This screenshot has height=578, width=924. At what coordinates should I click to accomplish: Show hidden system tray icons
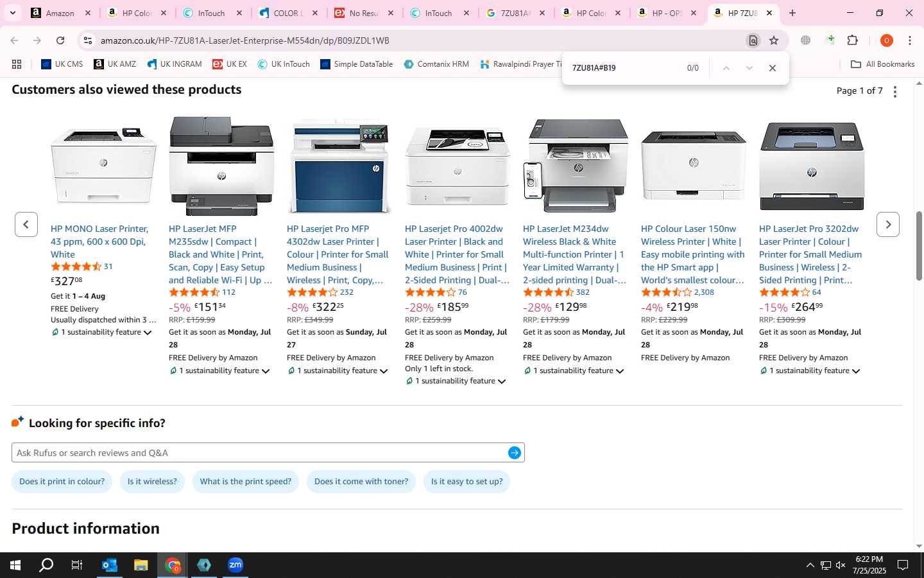810,565
